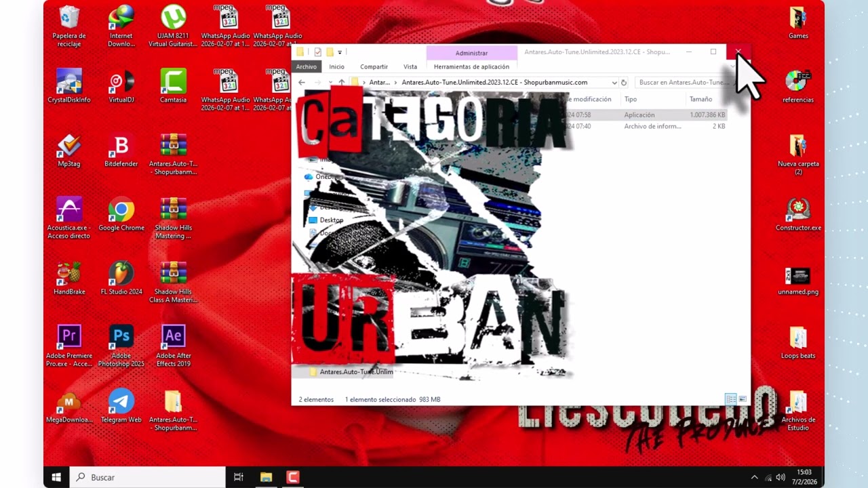Screen dimensions: 868x488
Task: Refresh the current Explorer folder
Action: point(624,83)
